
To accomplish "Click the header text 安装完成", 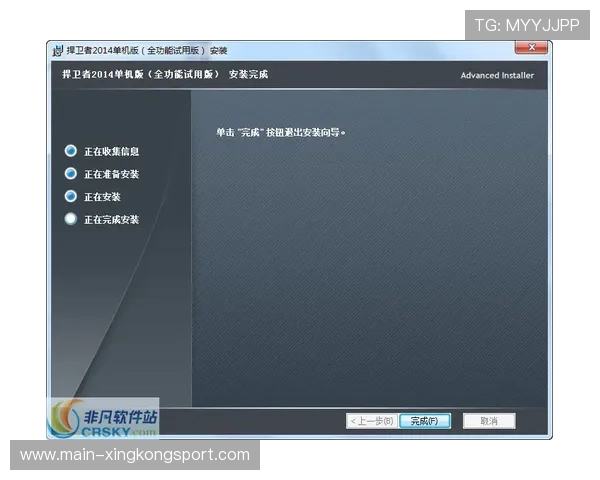I will pyautogui.click(x=248, y=74).
